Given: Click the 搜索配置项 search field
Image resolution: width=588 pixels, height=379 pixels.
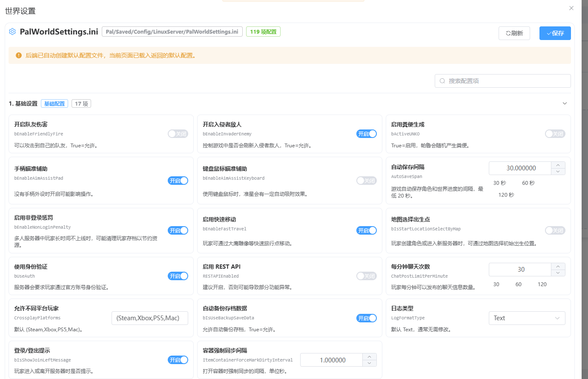Looking at the screenshot, I should tap(503, 81).
